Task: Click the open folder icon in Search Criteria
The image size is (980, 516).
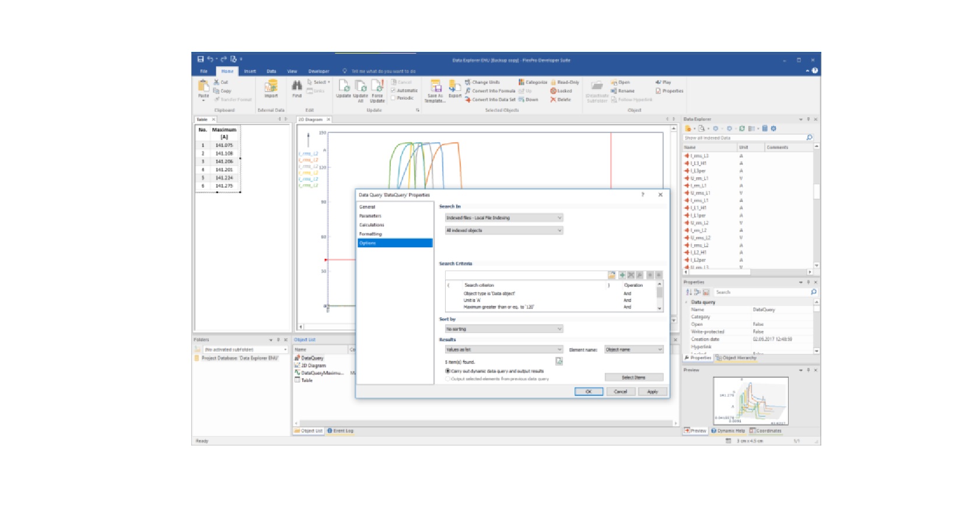Action: pos(611,275)
